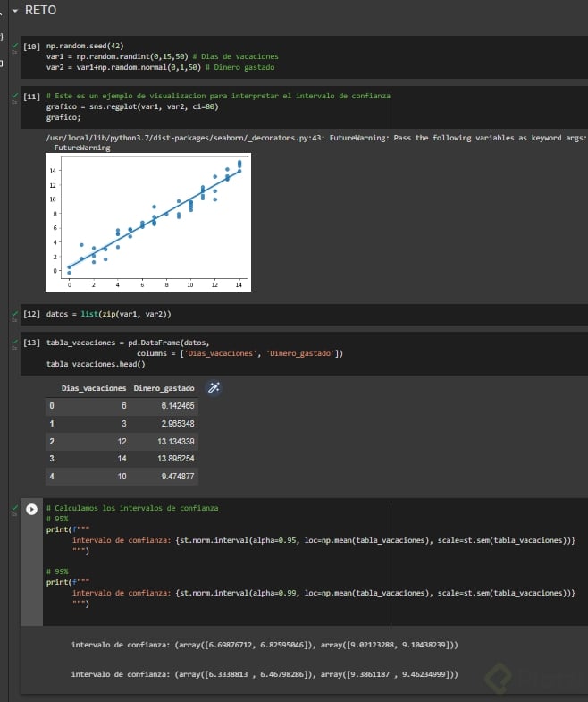The height and width of the screenshot is (702, 588).
Task: Click the RETO section heading
Action: coord(40,11)
